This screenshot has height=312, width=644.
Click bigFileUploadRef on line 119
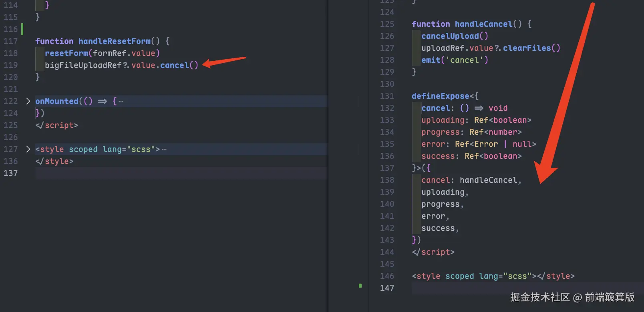[83, 65]
